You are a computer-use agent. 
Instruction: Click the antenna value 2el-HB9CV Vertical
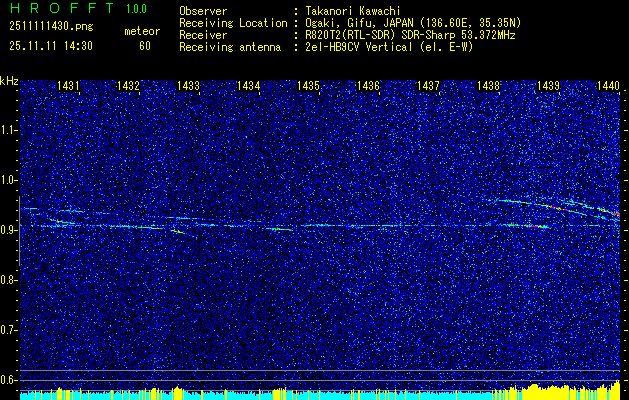[389, 47]
